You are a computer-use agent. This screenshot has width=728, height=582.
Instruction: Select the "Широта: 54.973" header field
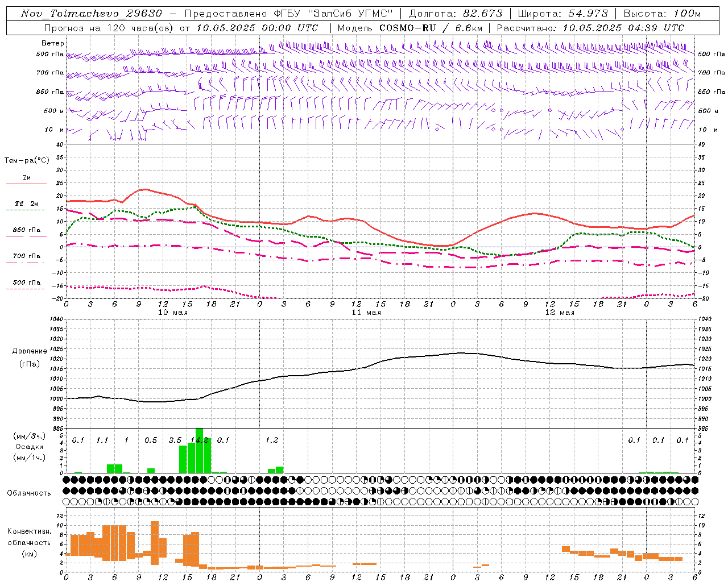click(x=562, y=14)
